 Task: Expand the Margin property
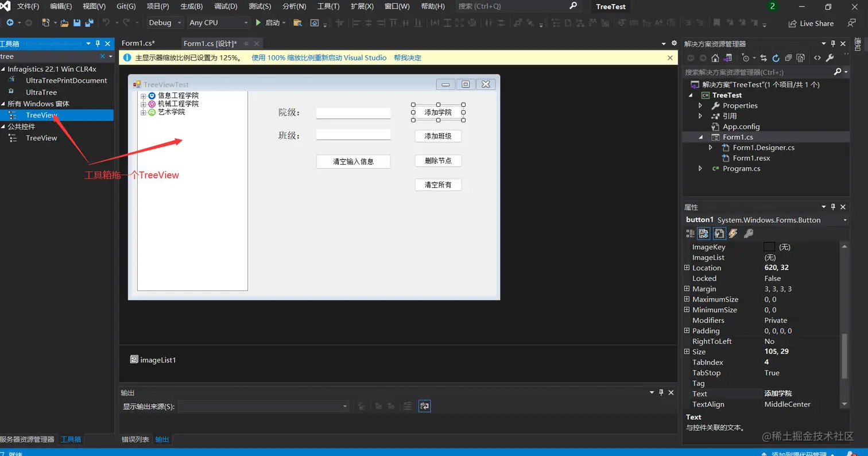(687, 289)
